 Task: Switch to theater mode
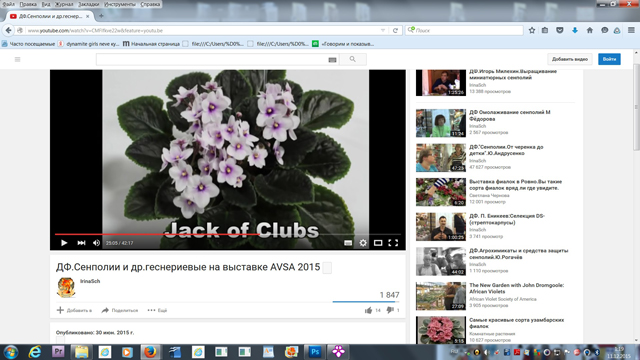click(x=378, y=243)
